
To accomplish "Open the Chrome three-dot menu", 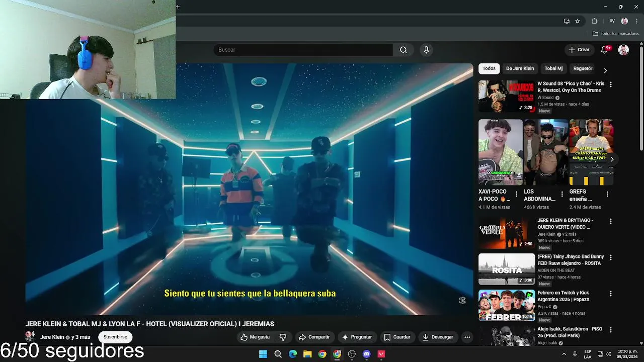I will (x=636, y=21).
